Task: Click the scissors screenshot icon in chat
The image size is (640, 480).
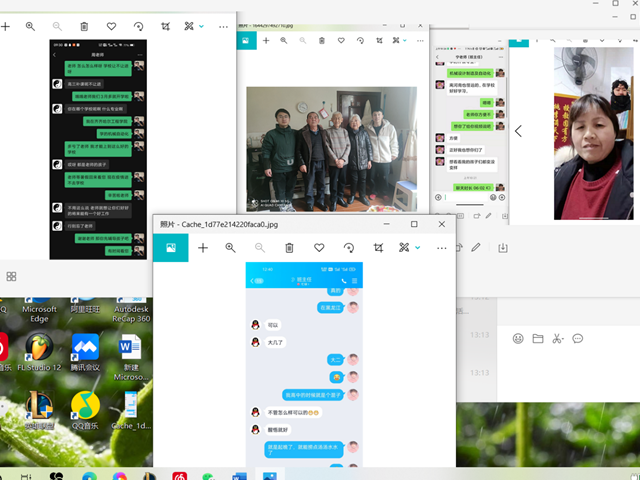Action: [x=557, y=339]
